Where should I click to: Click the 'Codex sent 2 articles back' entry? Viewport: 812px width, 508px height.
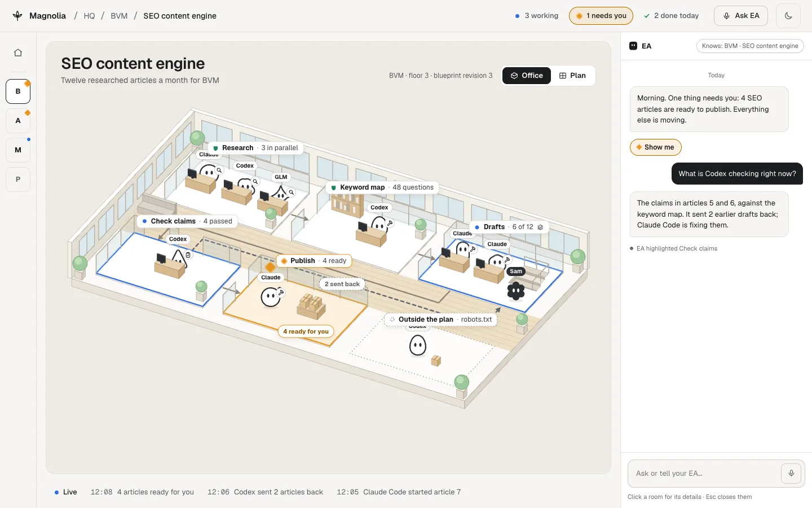point(265,492)
